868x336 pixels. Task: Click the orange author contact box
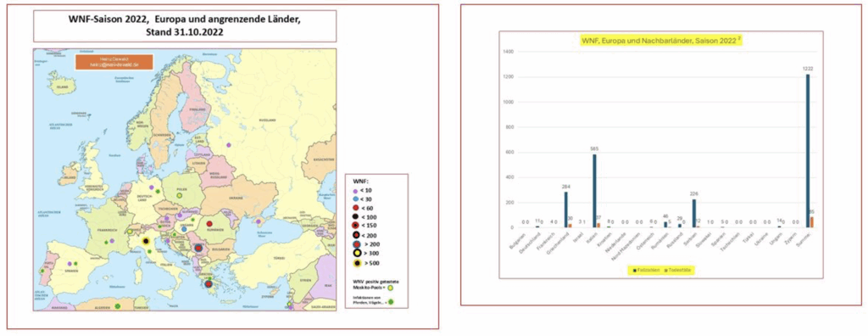coord(114,62)
